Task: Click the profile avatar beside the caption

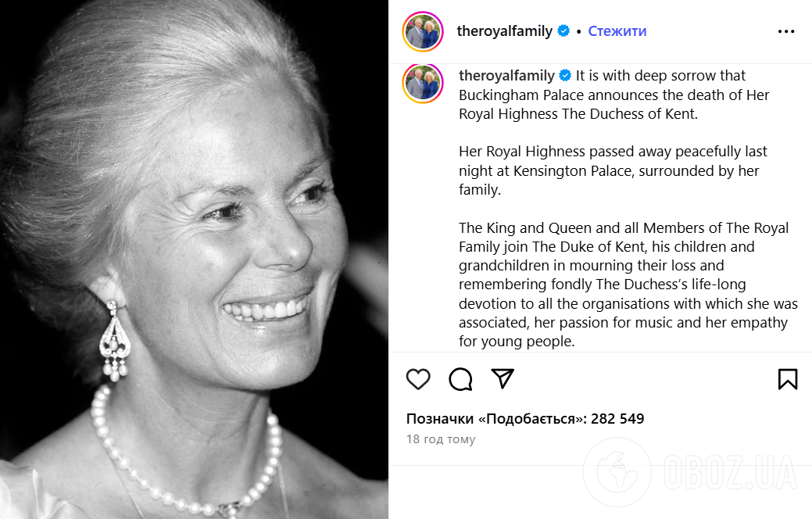Action: point(422,84)
